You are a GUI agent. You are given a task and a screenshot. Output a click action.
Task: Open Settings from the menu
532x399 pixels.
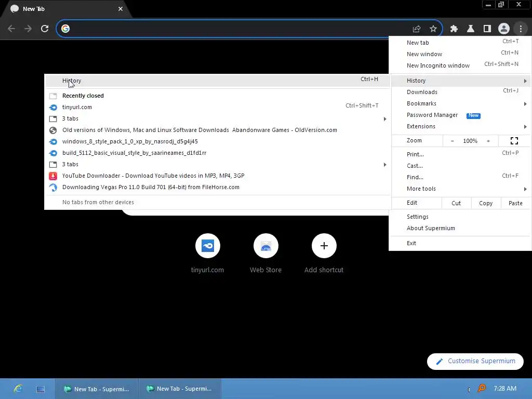tap(461, 217)
